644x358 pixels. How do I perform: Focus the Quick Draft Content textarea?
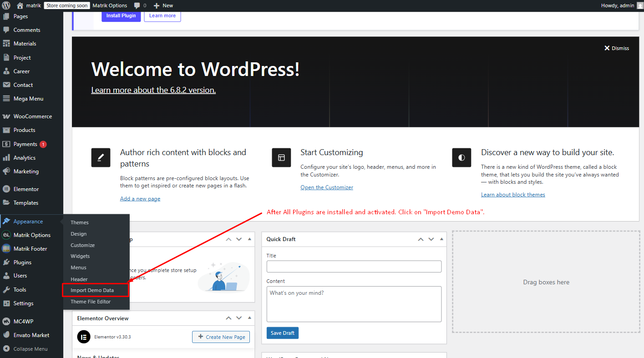[354, 304]
